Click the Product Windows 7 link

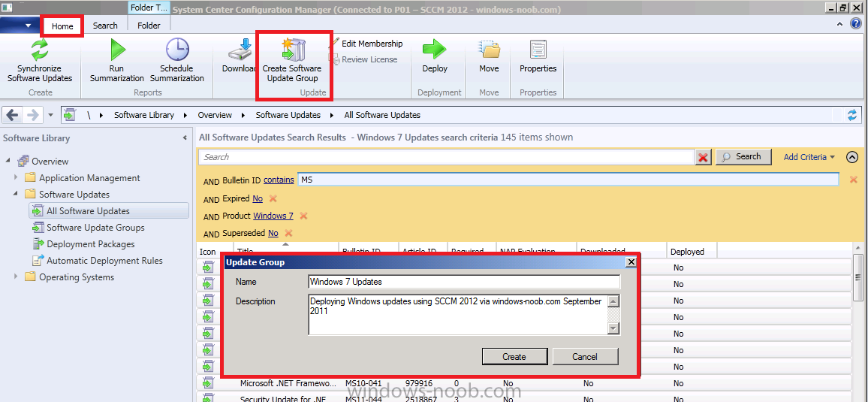[x=273, y=216]
